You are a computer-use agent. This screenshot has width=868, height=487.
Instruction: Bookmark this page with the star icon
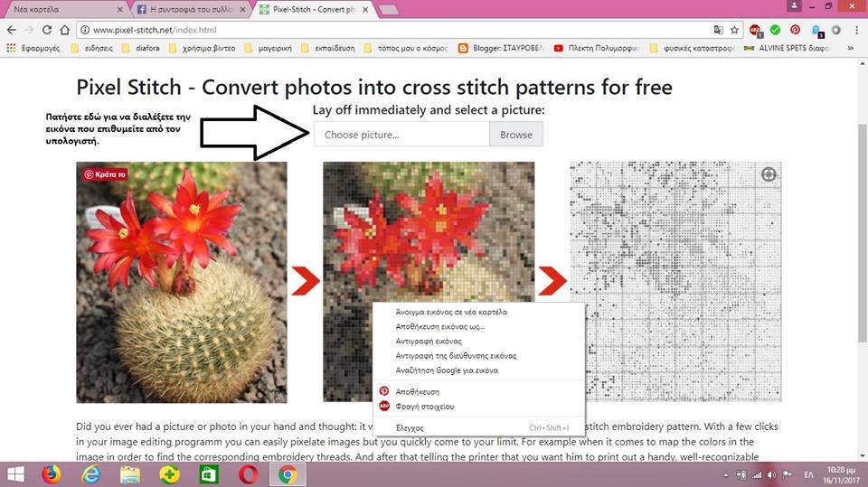point(734,30)
